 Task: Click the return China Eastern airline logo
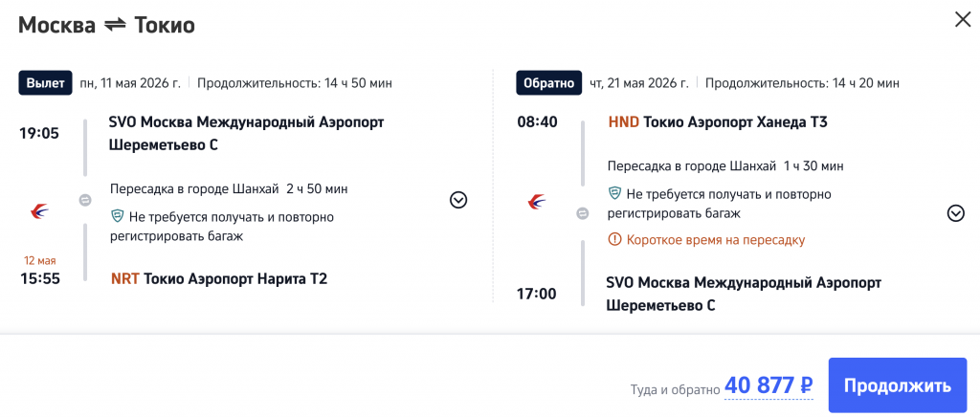[x=537, y=202]
